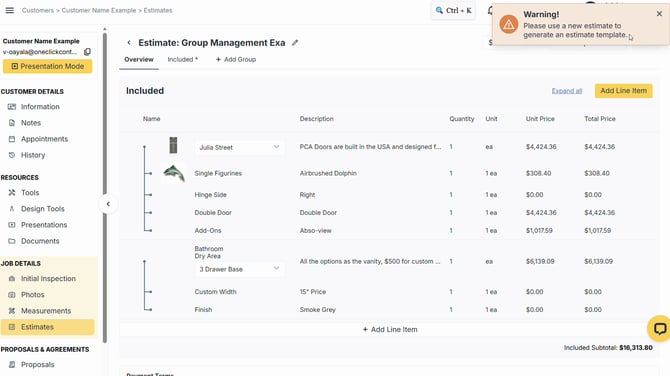Click the search magnifier Ctrl+K box
670x376 pixels.
point(453,10)
